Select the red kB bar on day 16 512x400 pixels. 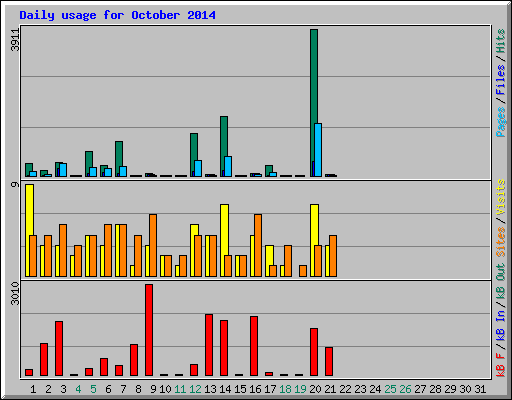click(254, 346)
